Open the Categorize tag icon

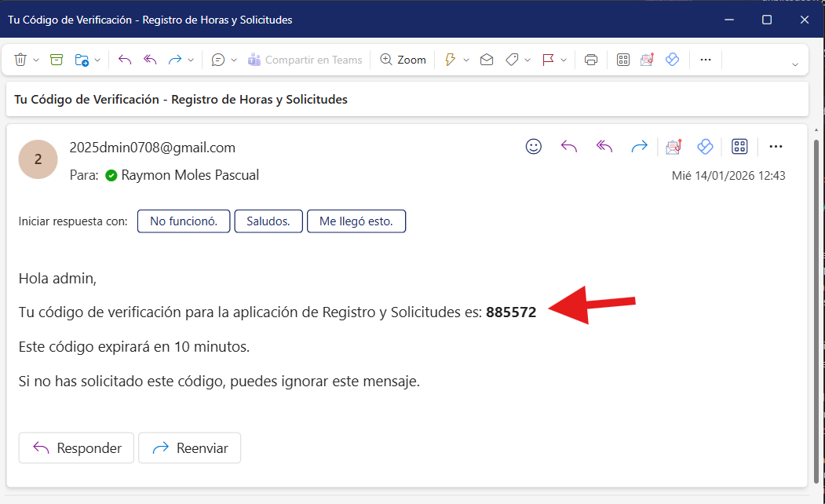tap(511, 59)
